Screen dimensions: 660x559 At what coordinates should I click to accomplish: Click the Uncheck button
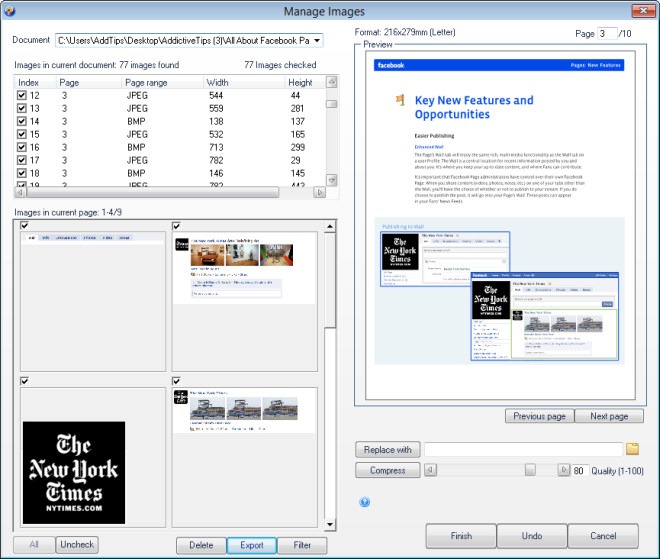(77, 544)
